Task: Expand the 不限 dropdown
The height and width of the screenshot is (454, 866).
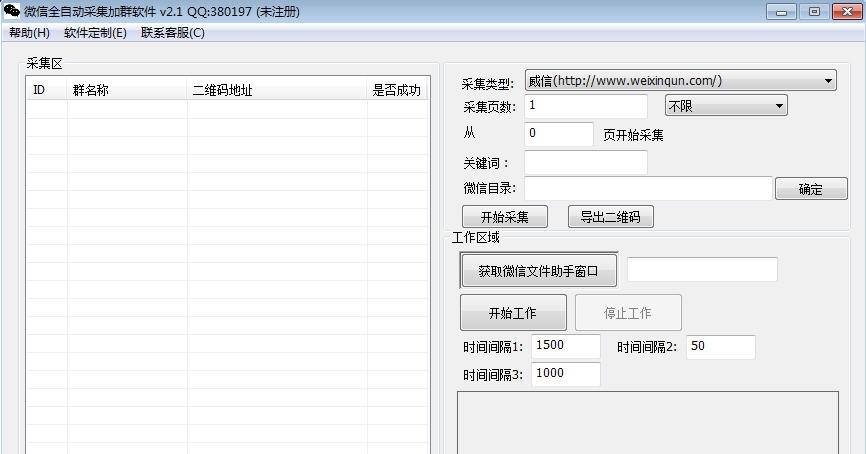Action: pos(726,105)
